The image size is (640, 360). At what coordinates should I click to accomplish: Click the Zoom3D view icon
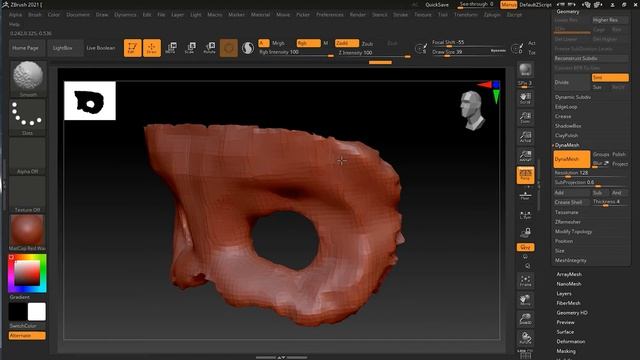(x=525, y=319)
